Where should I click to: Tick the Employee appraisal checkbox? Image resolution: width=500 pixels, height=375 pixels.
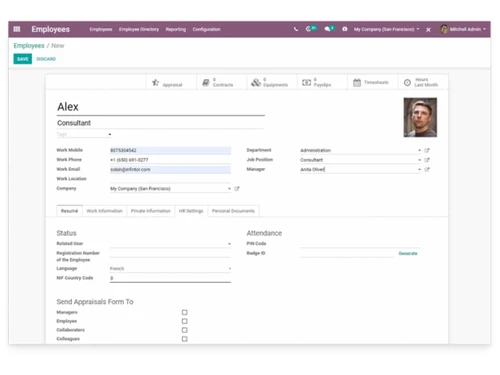(184, 321)
